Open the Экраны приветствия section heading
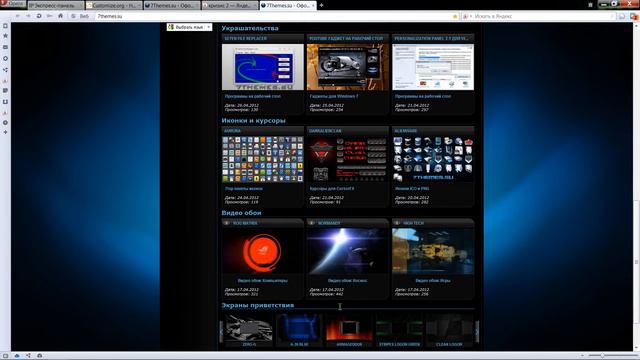The height and width of the screenshot is (360, 640). 258,305
